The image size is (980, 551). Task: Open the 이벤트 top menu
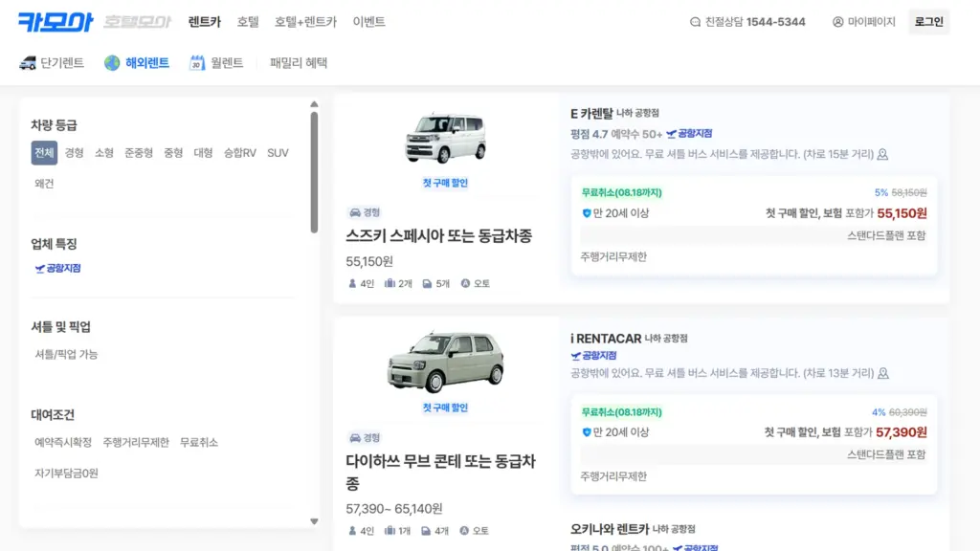(368, 22)
